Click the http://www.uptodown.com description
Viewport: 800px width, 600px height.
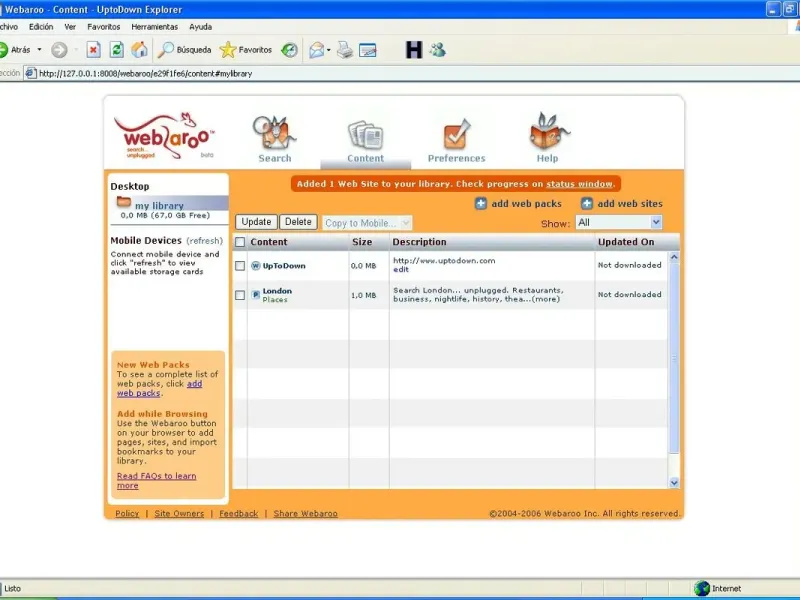click(444, 260)
